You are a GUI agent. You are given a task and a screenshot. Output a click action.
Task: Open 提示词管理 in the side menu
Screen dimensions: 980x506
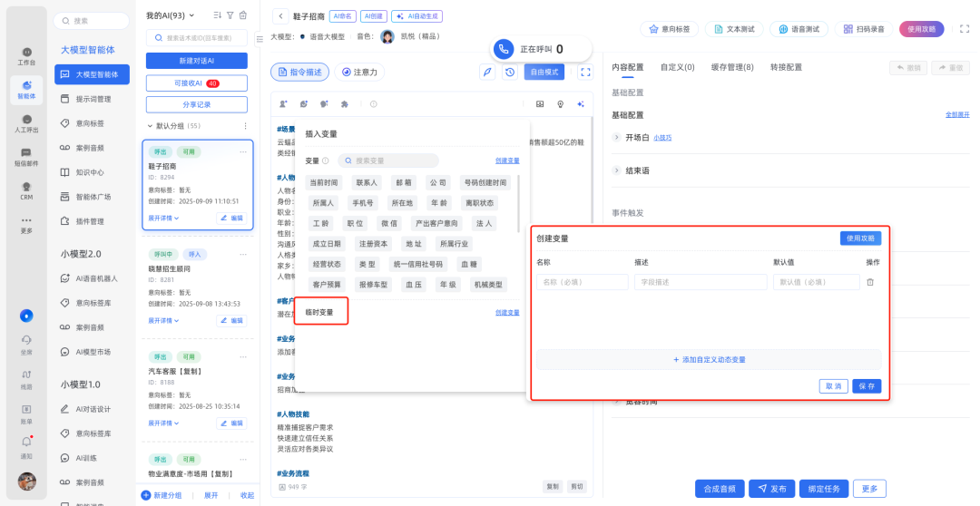click(x=93, y=99)
